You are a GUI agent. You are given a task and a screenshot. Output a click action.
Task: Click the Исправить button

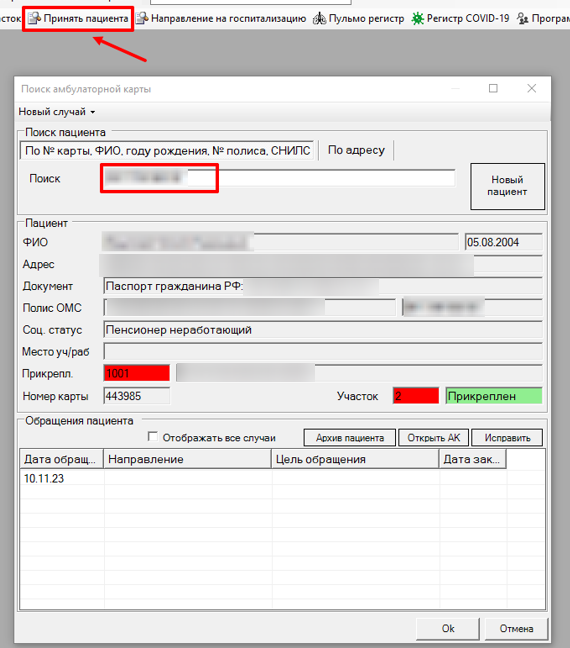(507, 438)
